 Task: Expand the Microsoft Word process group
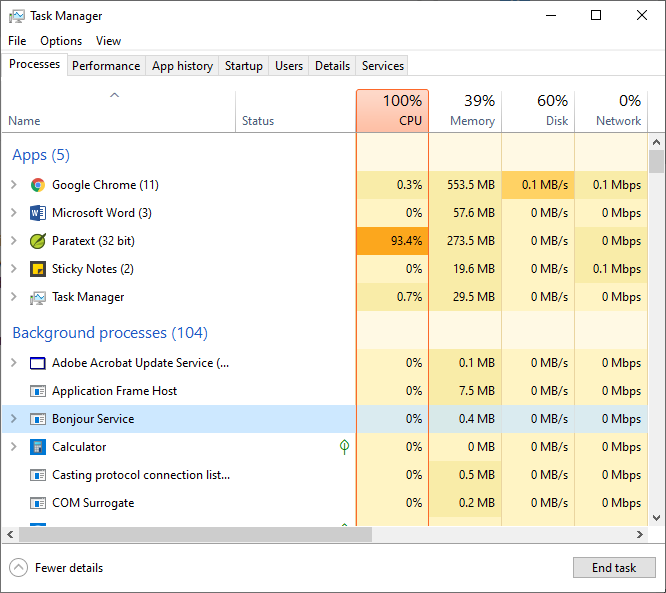coord(14,212)
